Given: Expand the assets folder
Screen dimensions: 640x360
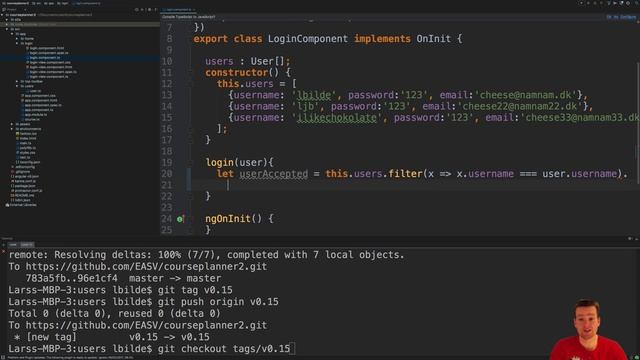Looking at the screenshot, I should (12, 124).
